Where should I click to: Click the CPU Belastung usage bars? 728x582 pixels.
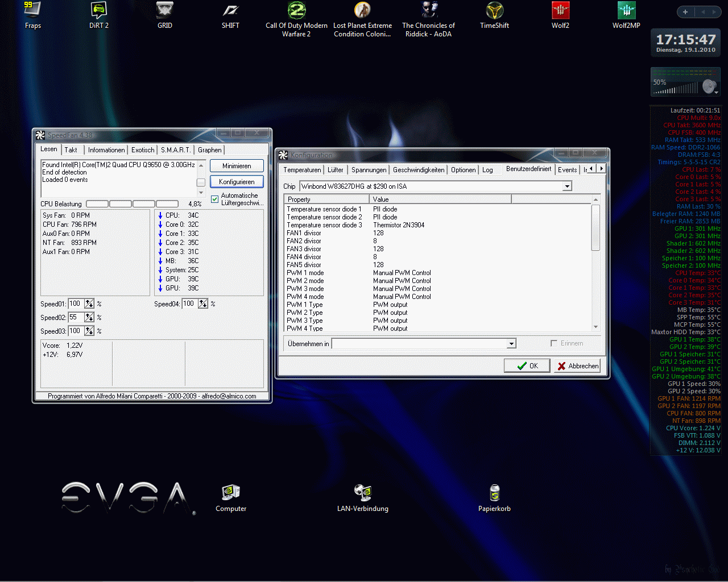point(132,204)
